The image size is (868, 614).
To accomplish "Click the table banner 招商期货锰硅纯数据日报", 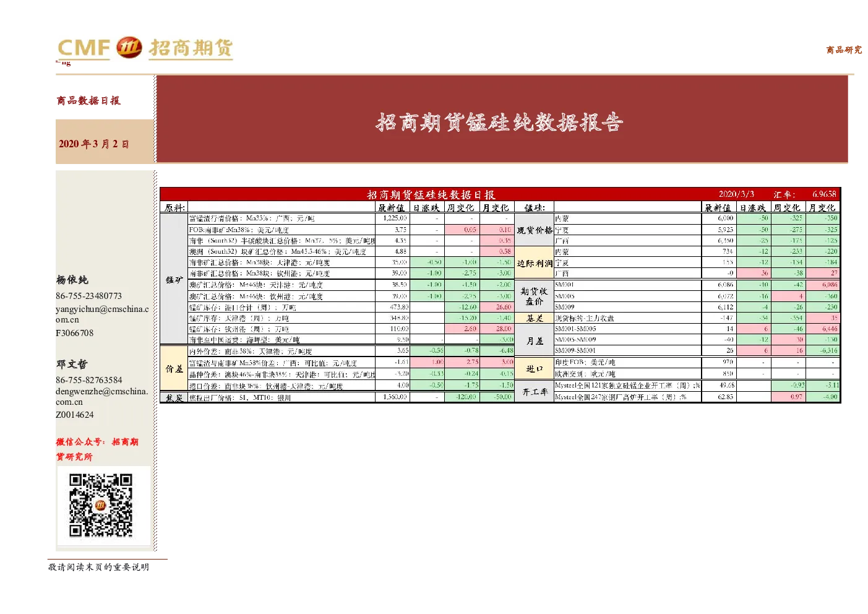I will point(431,194).
